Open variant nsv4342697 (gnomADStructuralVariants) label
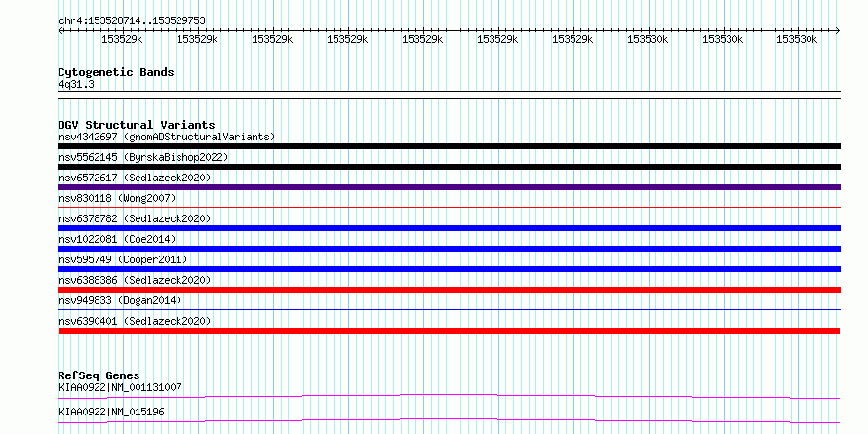 pos(167,137)
